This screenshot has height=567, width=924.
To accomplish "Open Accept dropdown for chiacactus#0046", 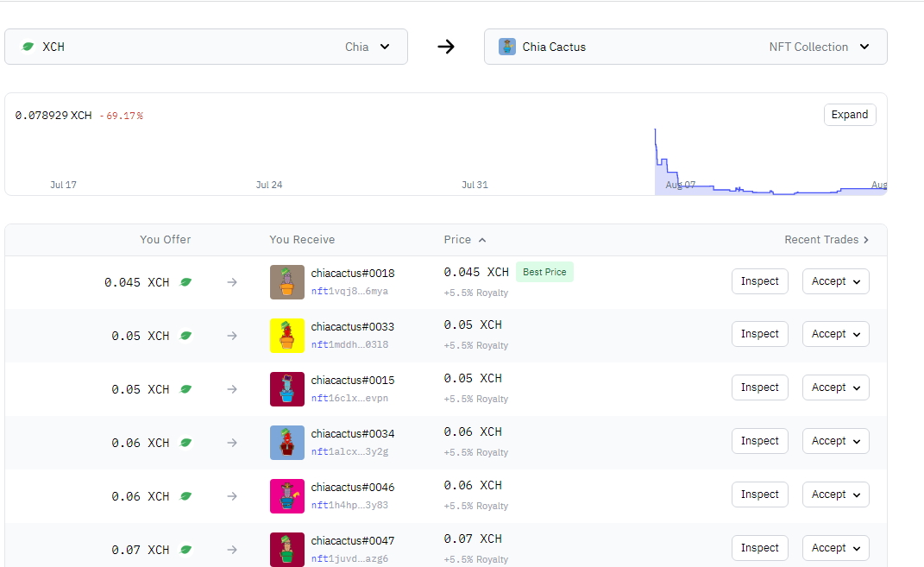I will 836,495.
